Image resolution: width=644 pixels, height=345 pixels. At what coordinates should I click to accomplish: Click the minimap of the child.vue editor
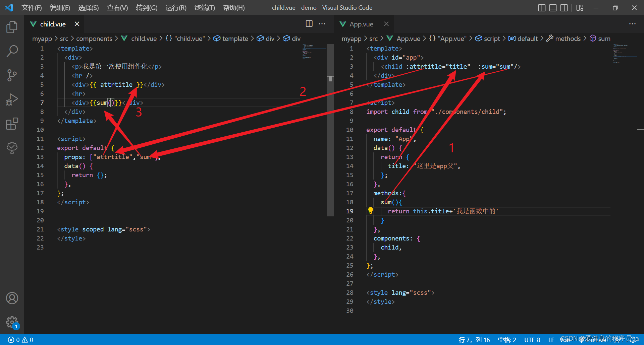(314, 52)
